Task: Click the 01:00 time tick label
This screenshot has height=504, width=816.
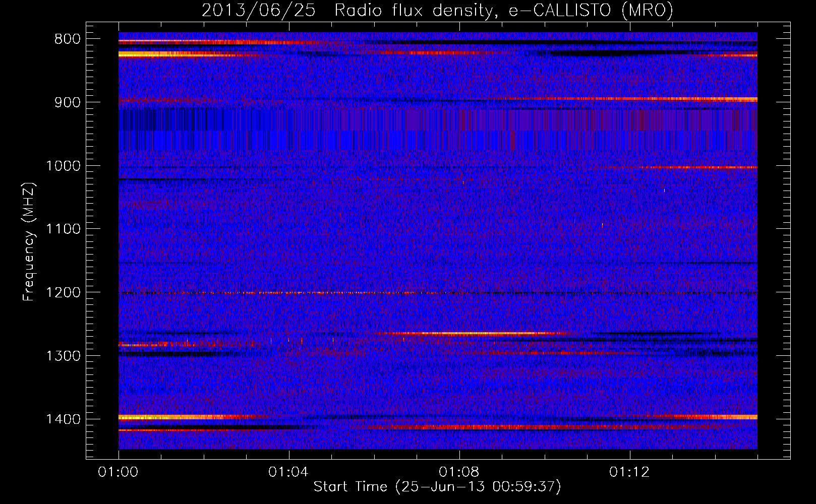Action: (119, 472)
